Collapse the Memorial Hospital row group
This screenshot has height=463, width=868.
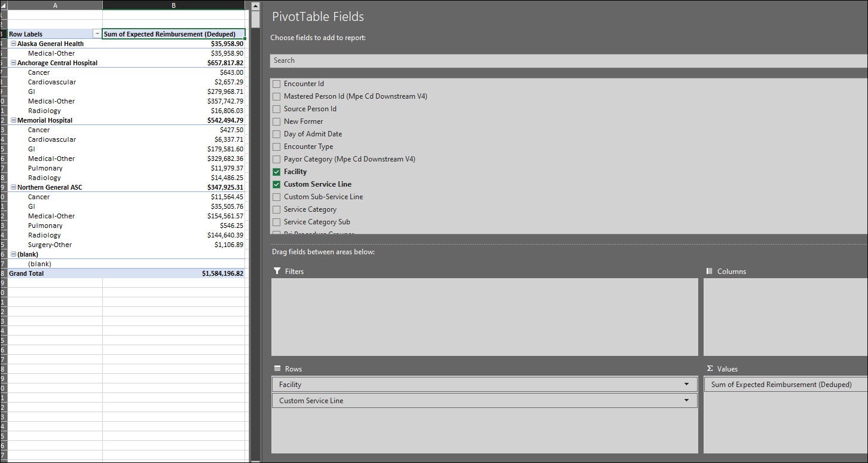click(x=13, y=120)
